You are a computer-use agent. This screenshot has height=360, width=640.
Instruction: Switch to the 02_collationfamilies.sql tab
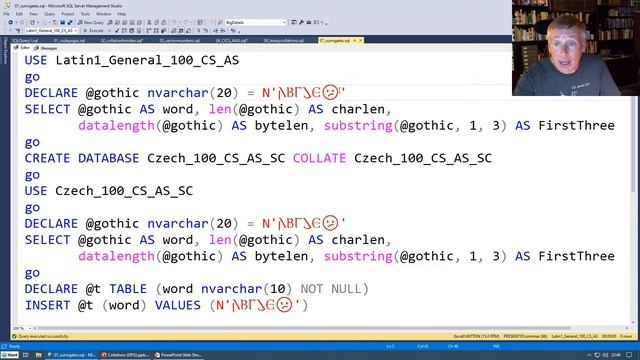tap(122, 40)
